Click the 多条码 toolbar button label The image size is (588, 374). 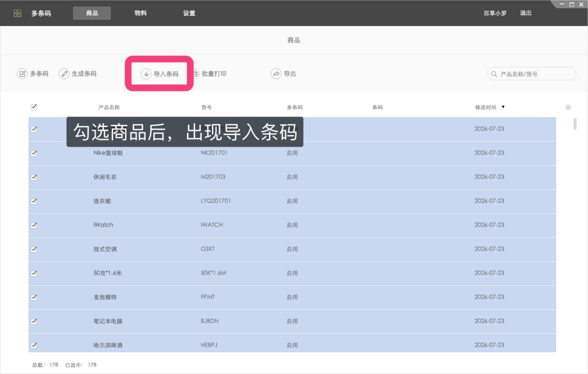39,74
